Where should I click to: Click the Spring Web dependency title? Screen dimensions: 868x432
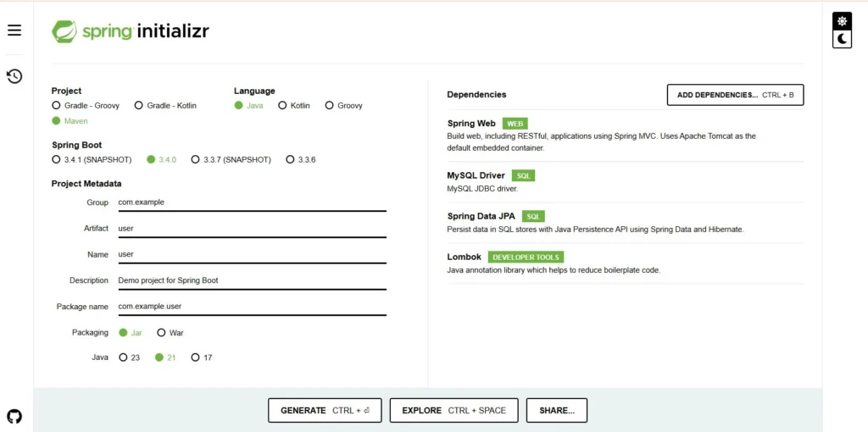471,124
